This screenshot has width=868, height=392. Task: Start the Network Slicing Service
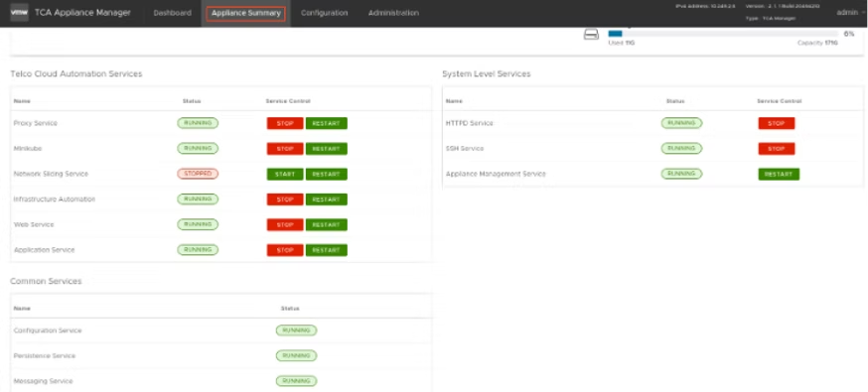tap(285, 174)
